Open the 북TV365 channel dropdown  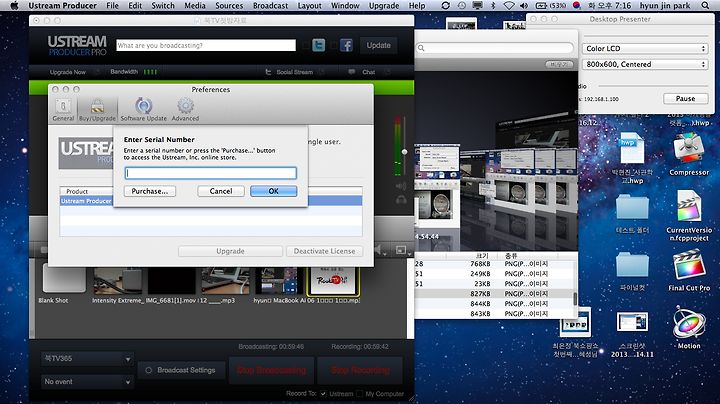(87, 359)
